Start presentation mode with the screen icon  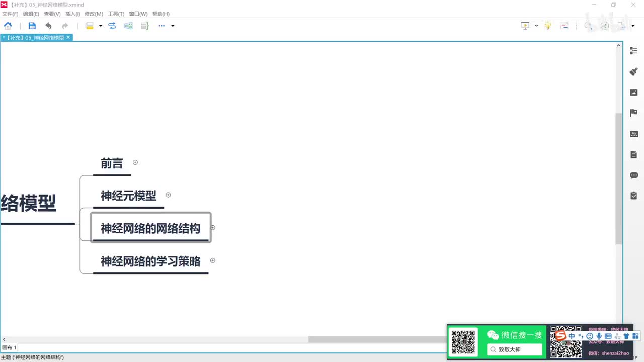525,26
